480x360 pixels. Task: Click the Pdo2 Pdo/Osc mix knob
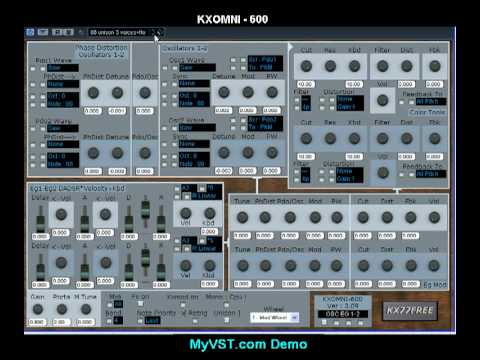pos(145,153)
